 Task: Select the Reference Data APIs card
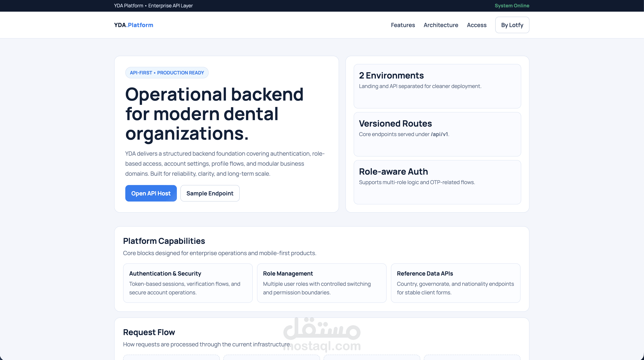455,283
